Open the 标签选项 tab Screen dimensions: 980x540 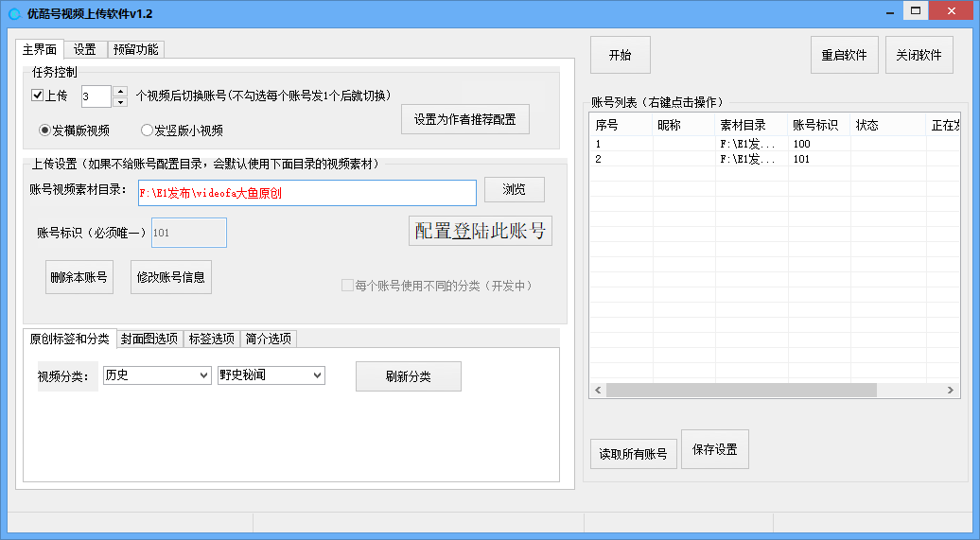point(212,339)
